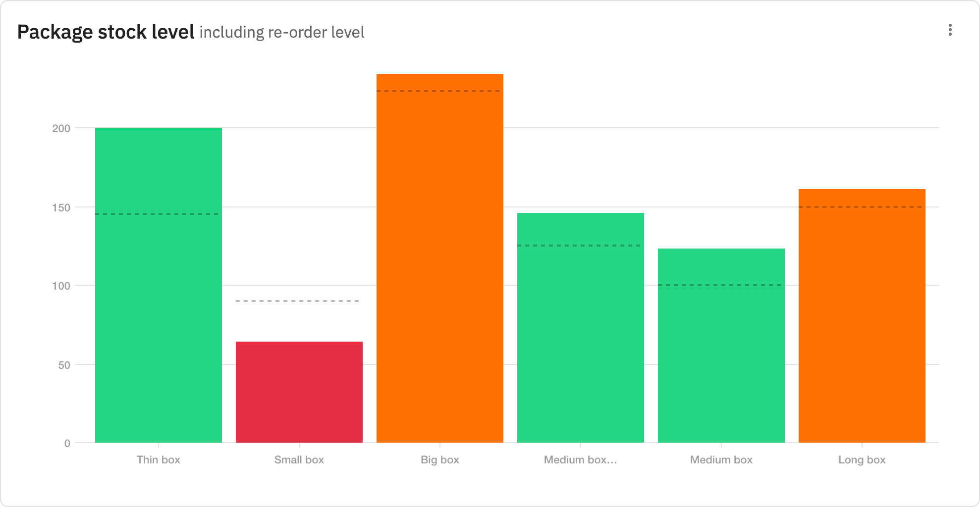Click the 50 y-axis label
Image resolution: width=980 pixels, height=507 pixels.
64,365
